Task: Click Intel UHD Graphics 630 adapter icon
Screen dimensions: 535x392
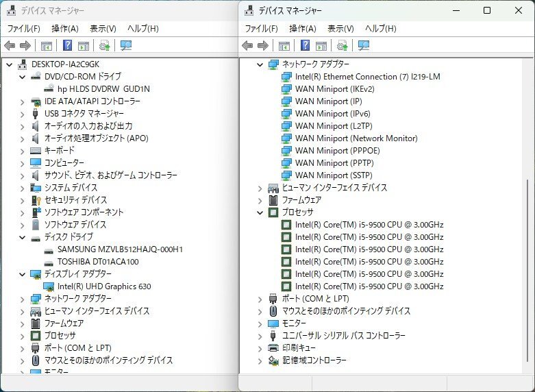Action: 49,286
